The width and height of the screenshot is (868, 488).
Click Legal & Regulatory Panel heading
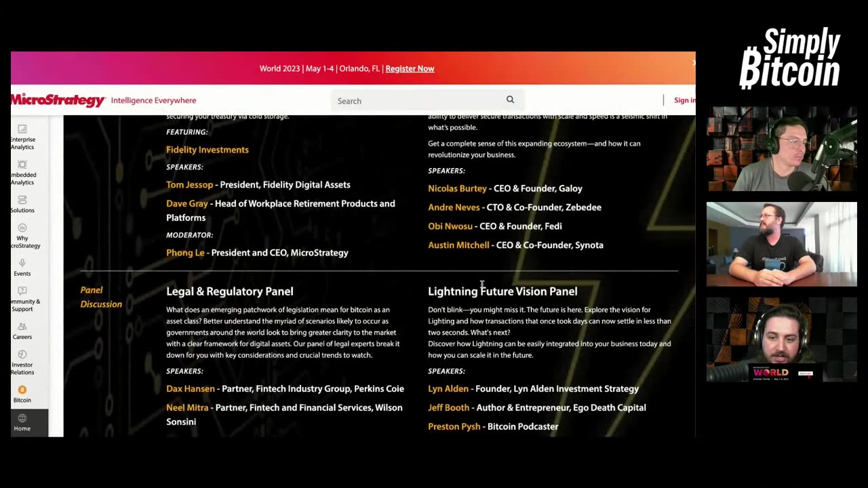point(230,291)
